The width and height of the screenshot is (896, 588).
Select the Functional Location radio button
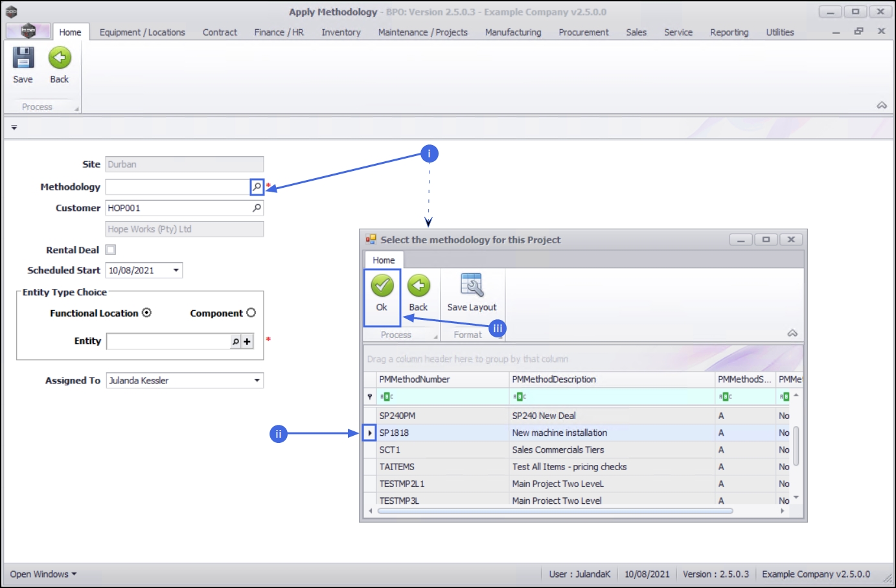coord(146,313)
